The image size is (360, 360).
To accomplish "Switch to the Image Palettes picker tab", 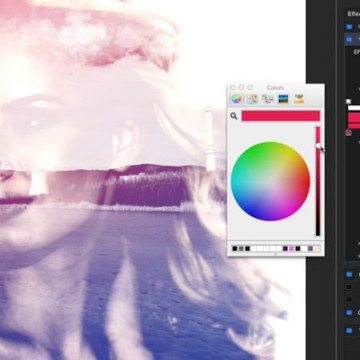I will (283, 99).
